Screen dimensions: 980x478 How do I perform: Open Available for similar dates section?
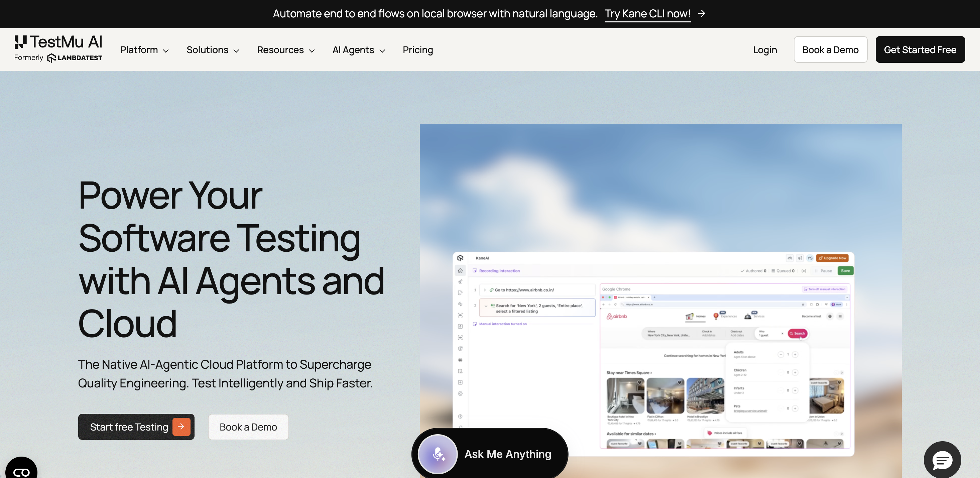pos(631,434)
